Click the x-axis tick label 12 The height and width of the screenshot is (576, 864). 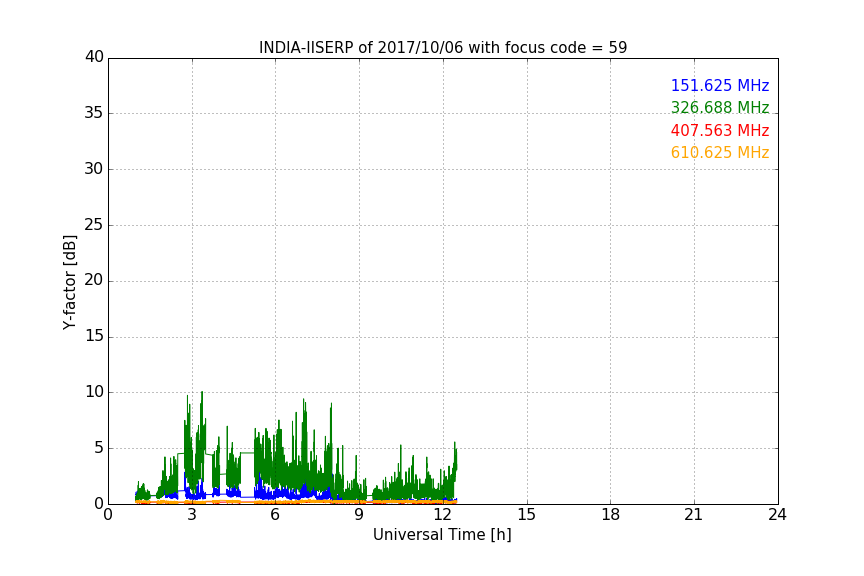(x=443, y=515)
